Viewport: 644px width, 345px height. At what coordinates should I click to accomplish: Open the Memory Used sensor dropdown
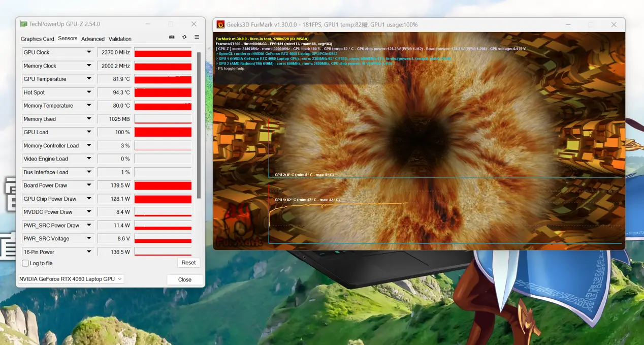(89, 119)
